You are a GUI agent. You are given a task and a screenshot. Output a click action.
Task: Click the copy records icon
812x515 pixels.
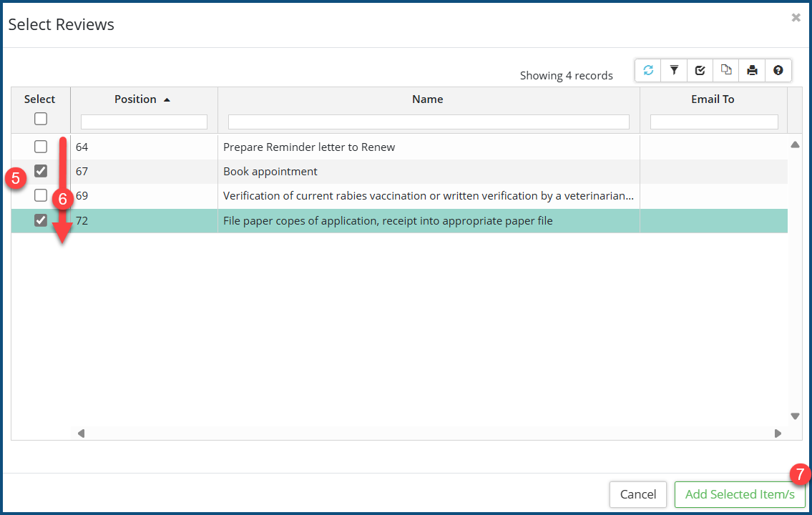(726, 70)
